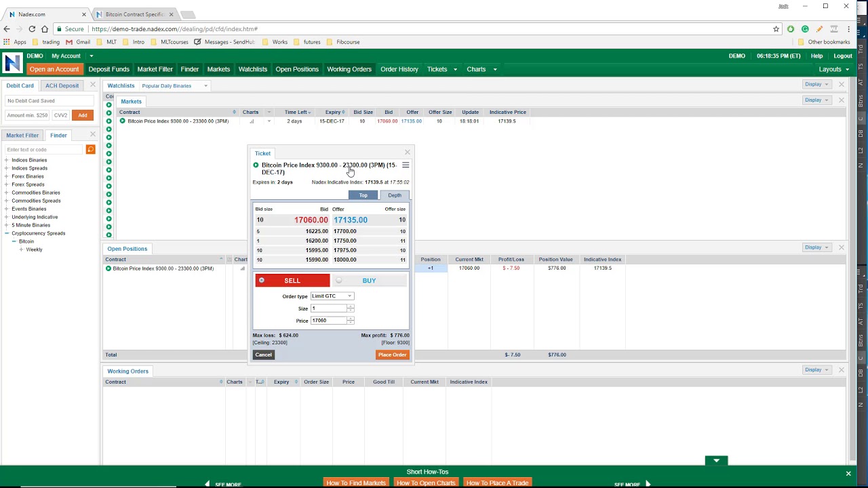Switch to ACH Deposit tab
The height and width of the screenshot is (488, 868).
tap(62, 85)
